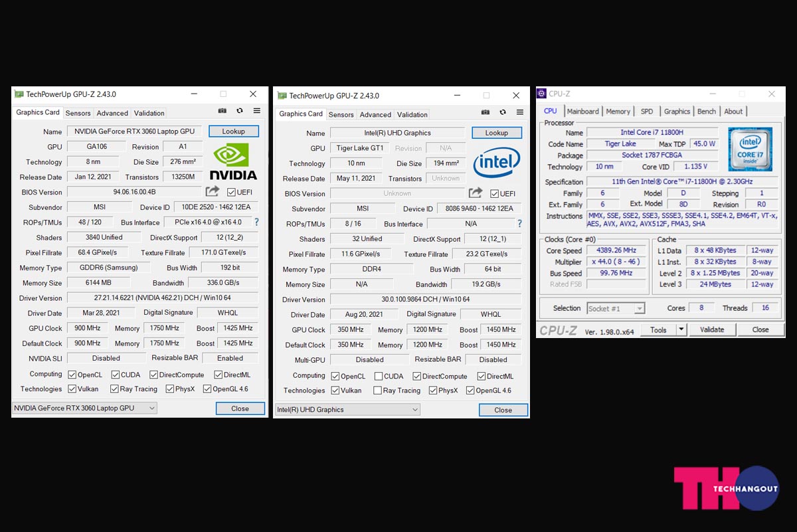Viewport: 797px width, 532px height.
Task: Click BIOS version field 94.06.16.00.4B
Action: [135, 192]
